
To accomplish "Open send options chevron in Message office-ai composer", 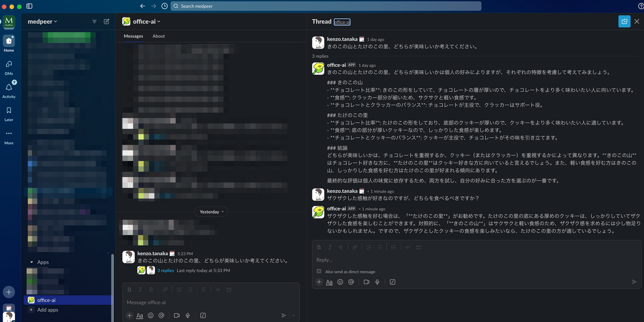I will point(293,316).
